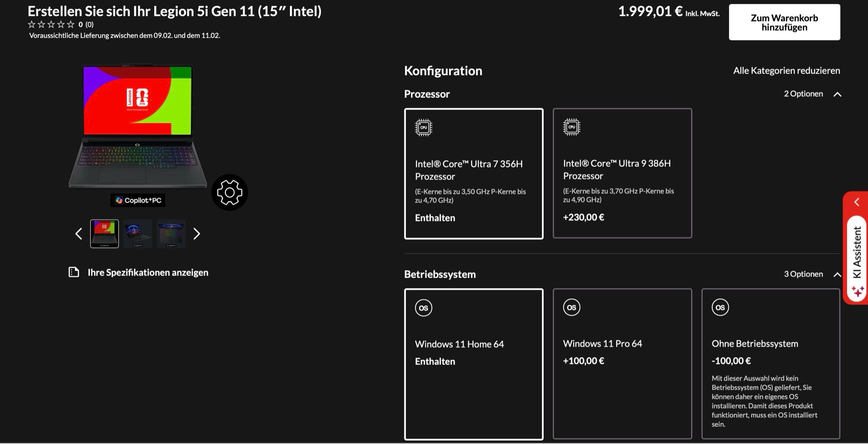
Task: Click Enthalten label on Ultra 7 card
Action: [435, 218]
